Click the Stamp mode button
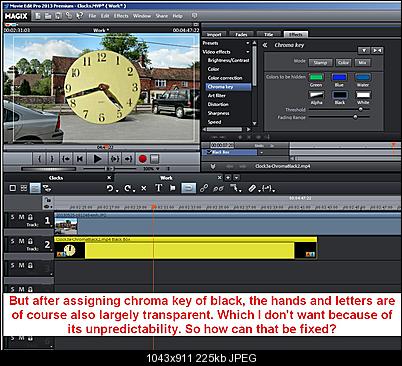The height and width of the screenshot is (366, 402). [x=320, y=62]
